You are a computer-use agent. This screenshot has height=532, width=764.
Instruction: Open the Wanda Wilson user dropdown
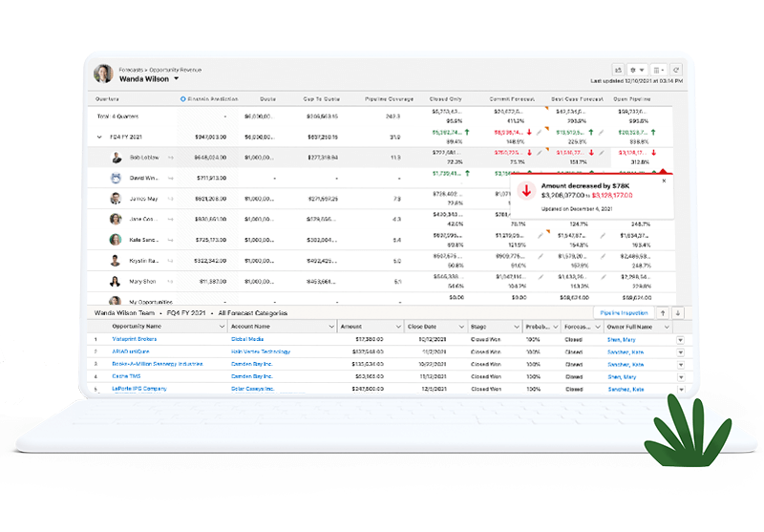(176, 80)
